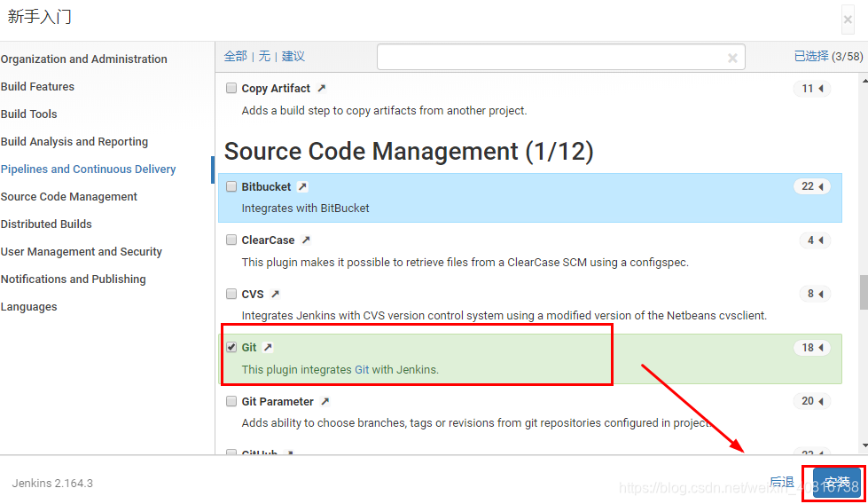Expand ClearCase dependencies count 4

point(815,240)
